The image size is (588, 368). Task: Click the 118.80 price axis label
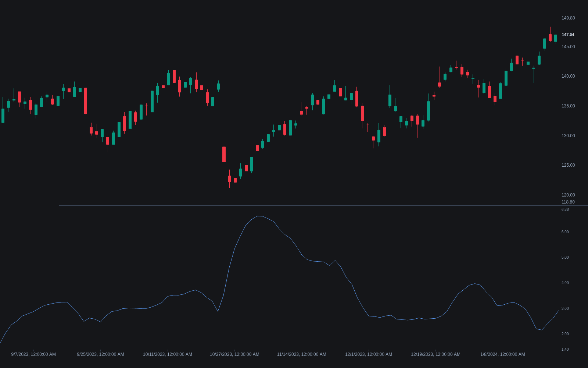[x=568, y=202]
